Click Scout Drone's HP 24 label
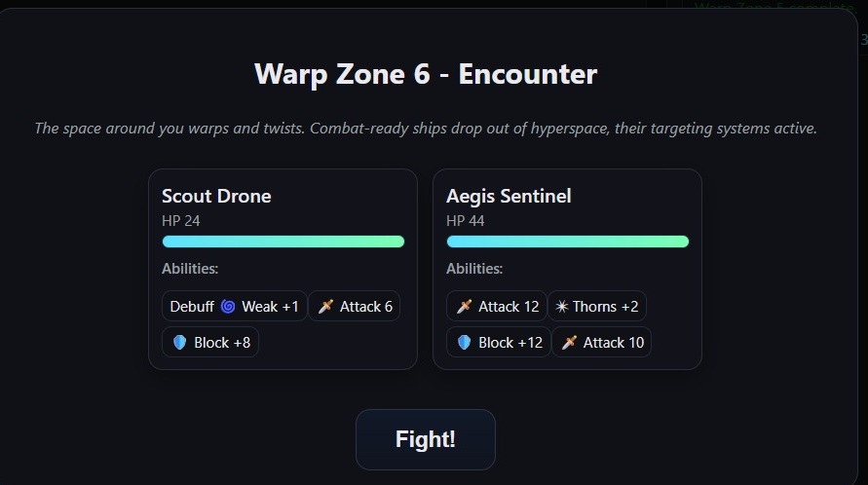 click(181, 221)
